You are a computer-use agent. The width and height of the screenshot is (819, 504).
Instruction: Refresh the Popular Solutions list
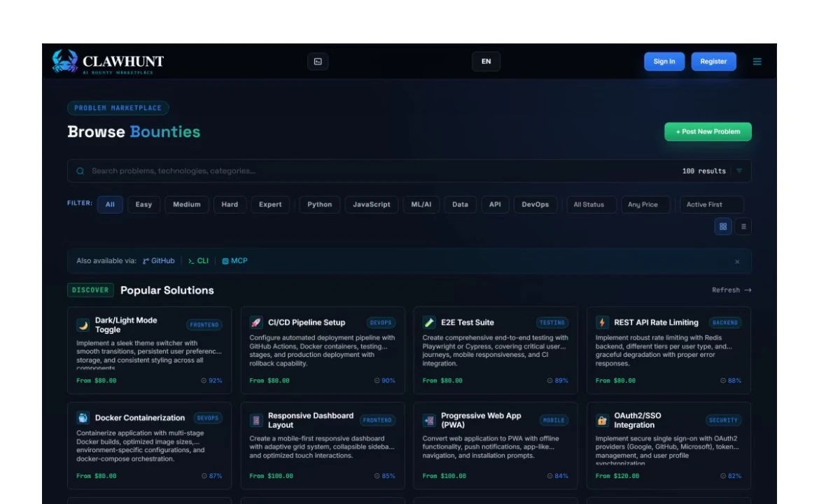[731, 290]
